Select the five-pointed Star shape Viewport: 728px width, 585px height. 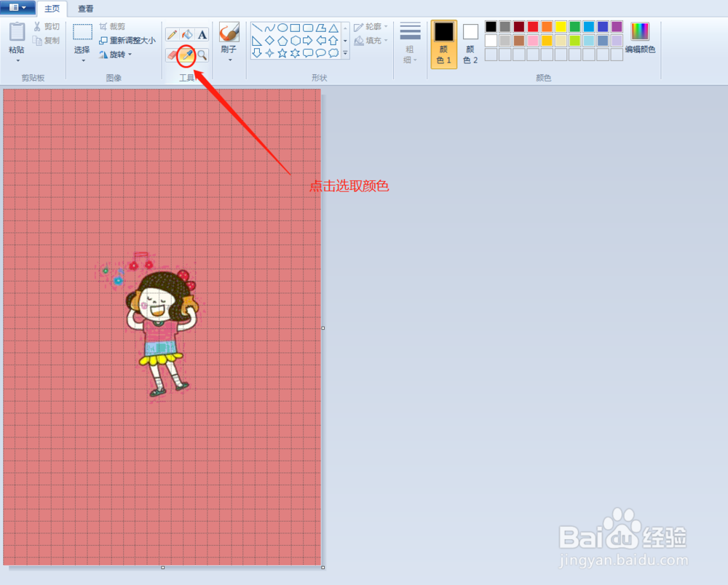(x=282, y=52)
